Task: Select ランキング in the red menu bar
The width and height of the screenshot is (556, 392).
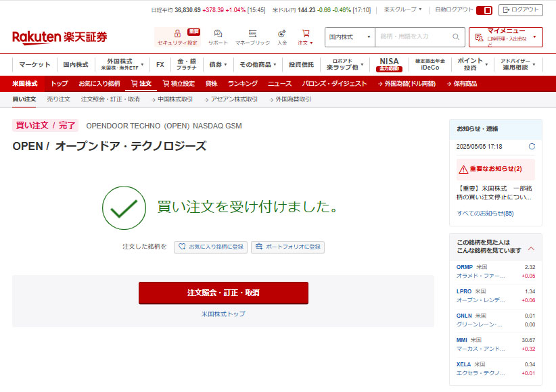Action: [242, 84]
